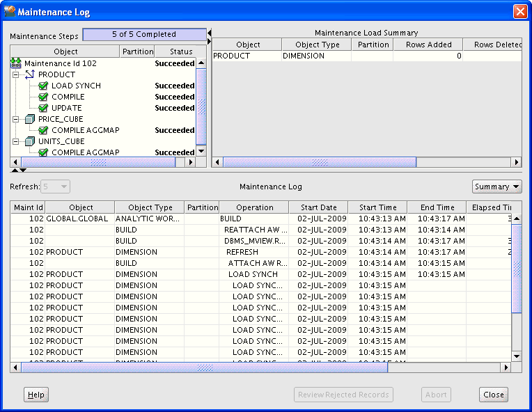
Task: Click the Abort button
Action: point(436,395)
